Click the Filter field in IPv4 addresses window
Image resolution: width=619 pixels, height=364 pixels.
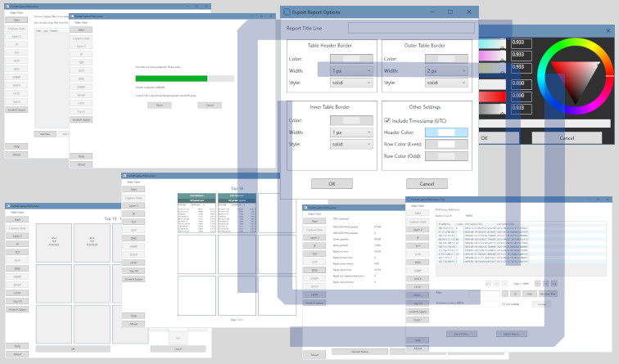[x=484, y=294]
